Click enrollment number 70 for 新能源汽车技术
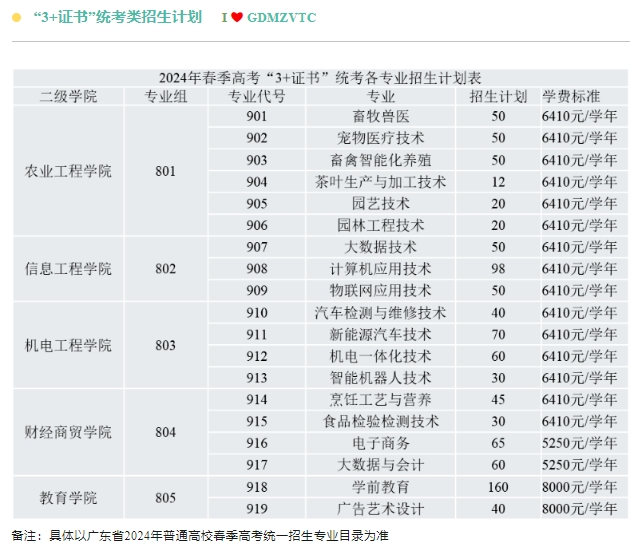 (x=498, y=334)
